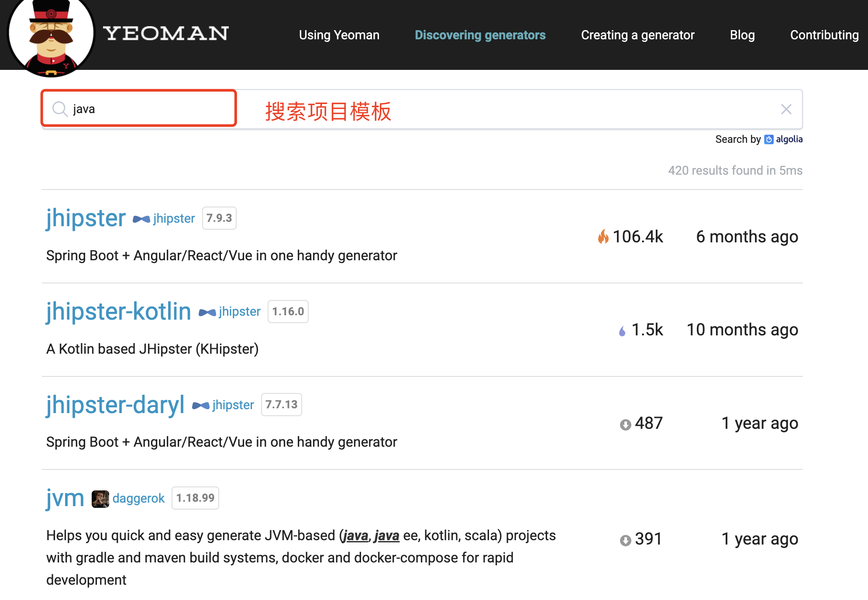Clear the search with X icon
Screen dimensions: 868x600
[786, 109]
